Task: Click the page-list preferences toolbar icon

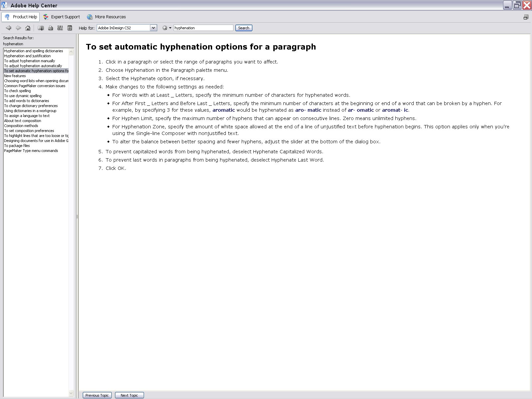Action: (x=69, y=28)
